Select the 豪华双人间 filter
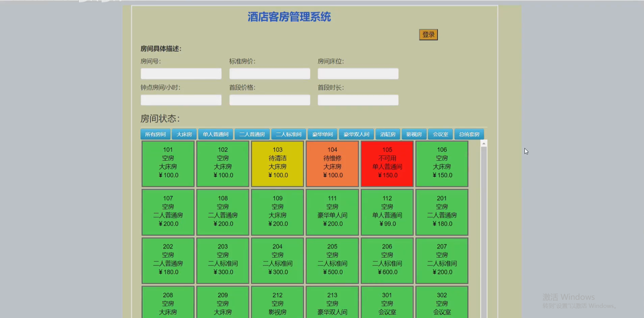The image size is (644, 318). pyautogui.click(x=356, y=134)
